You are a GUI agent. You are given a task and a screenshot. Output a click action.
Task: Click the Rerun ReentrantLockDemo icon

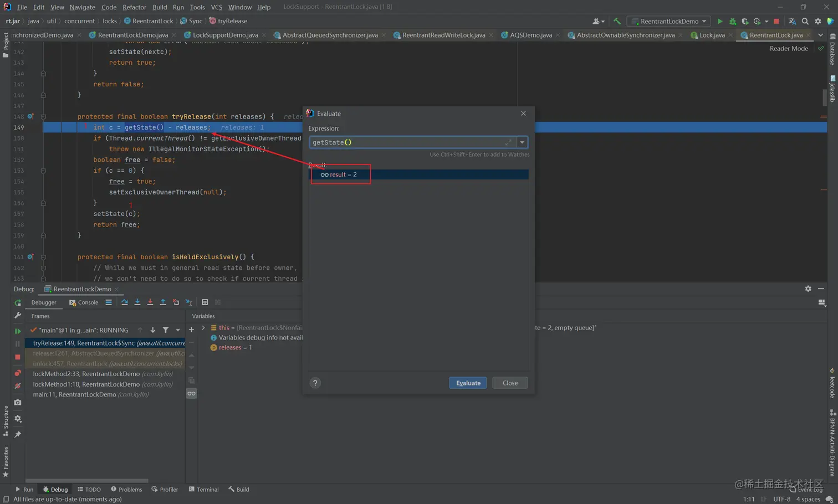(18, 303)
